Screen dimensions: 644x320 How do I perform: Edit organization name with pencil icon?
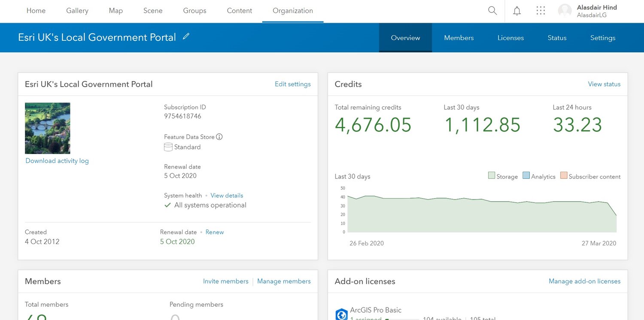click(x=186, y=36)
